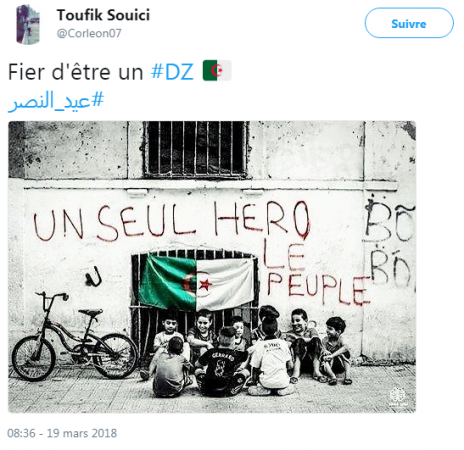Screen dimensions: 464x450
Task: Click the Algerian flag emoji in tweet text
Action: (217, 70)
